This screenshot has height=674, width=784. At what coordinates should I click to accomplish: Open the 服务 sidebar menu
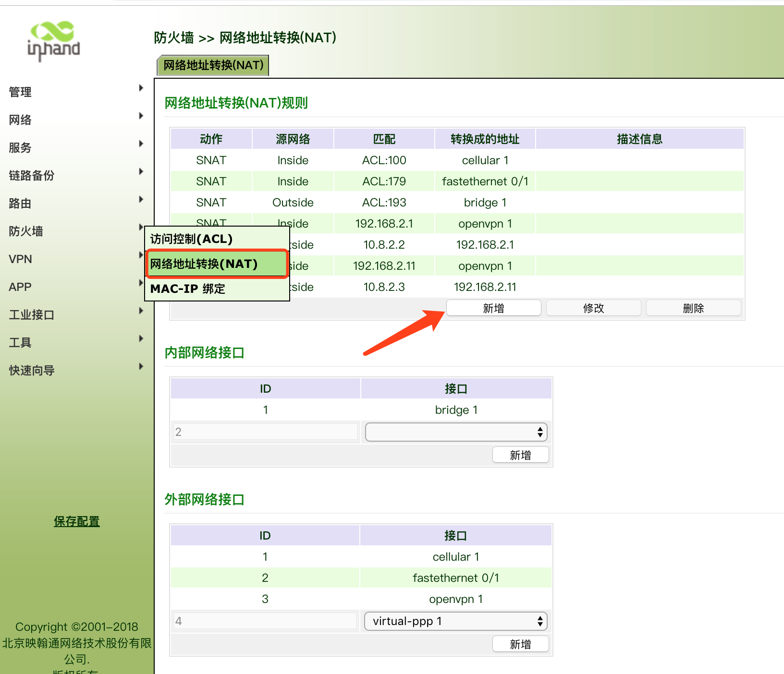[20, 147]
